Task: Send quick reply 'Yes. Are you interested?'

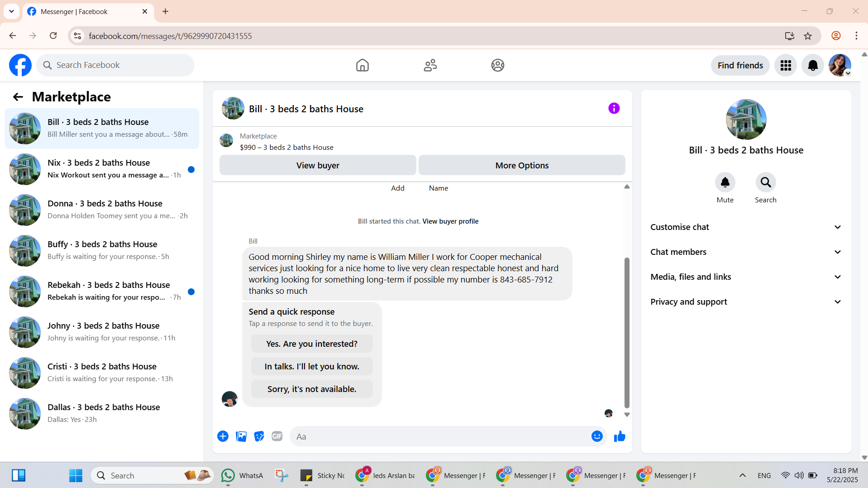Action: pos(312,344)
